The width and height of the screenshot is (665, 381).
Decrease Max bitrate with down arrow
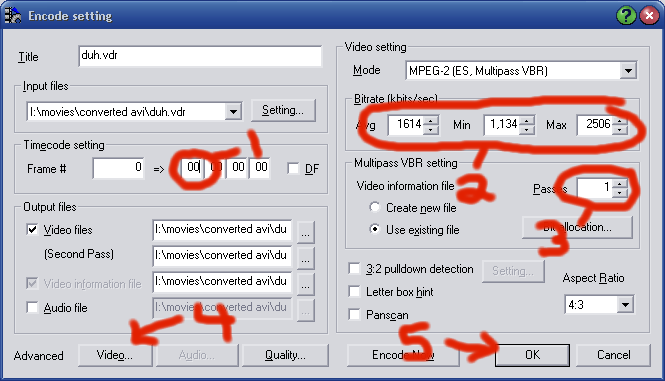click(x=620, y=129)
